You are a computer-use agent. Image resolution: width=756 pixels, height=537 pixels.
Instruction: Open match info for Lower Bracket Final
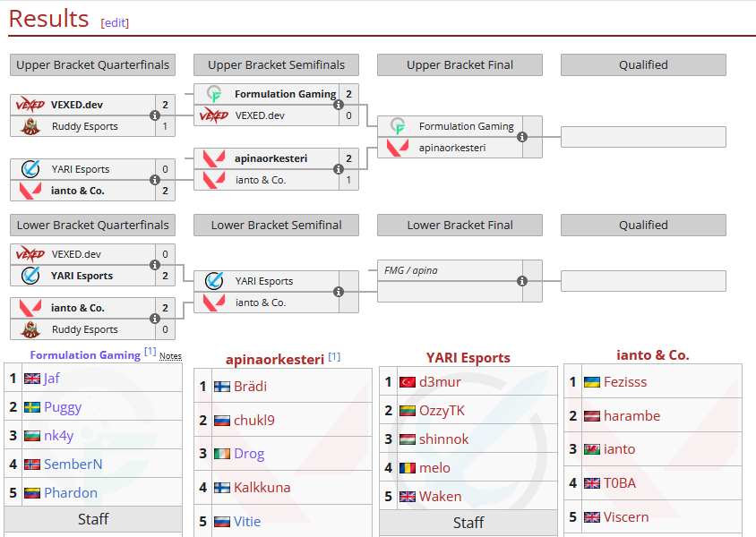(521, 281)
